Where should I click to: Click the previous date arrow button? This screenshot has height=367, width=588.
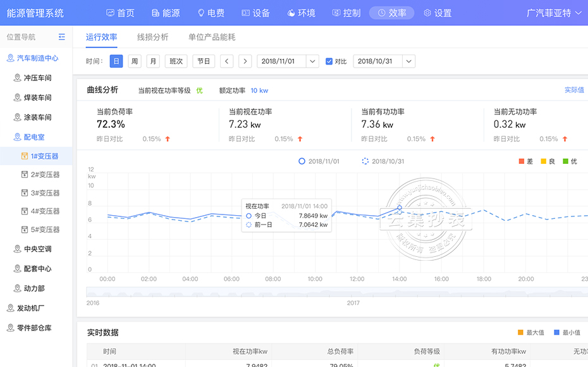(x=227, y=61)
